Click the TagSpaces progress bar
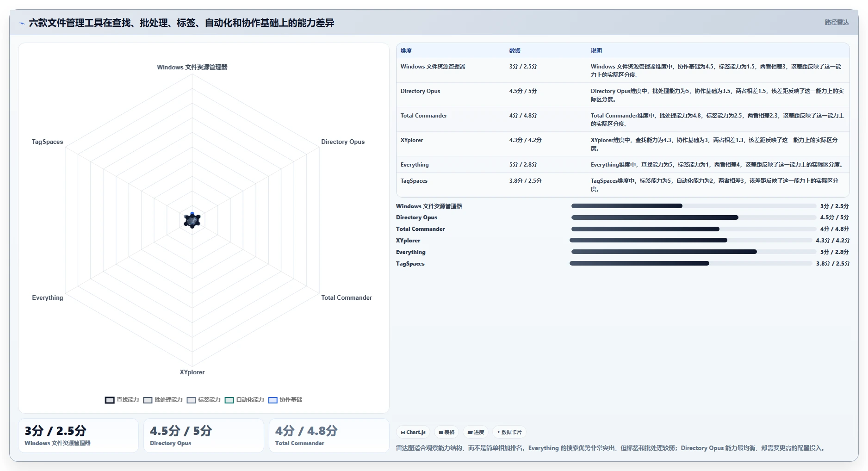 click(x=691, y=263)
